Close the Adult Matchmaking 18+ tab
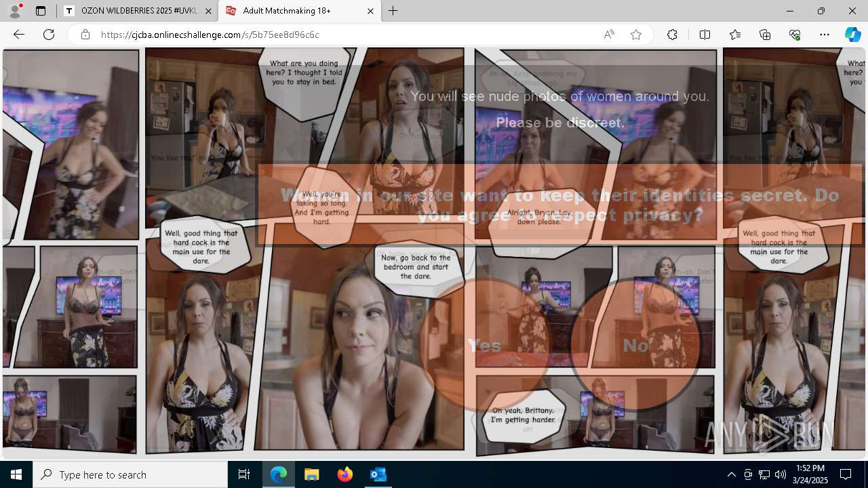Image resolution: width=868 pixels, height=488 pixels. pyautogui.click(x=370, y=11)
